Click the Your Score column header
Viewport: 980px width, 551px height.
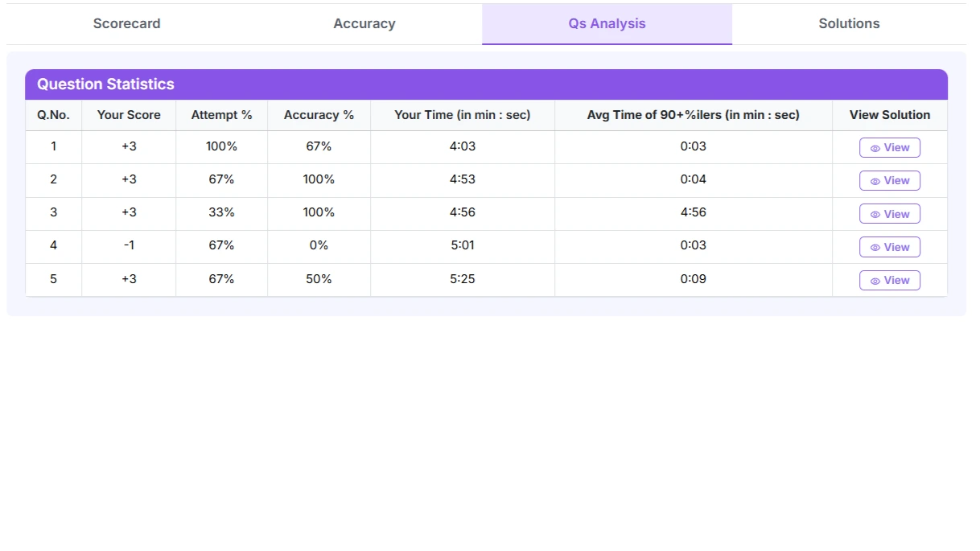point(129,115)
